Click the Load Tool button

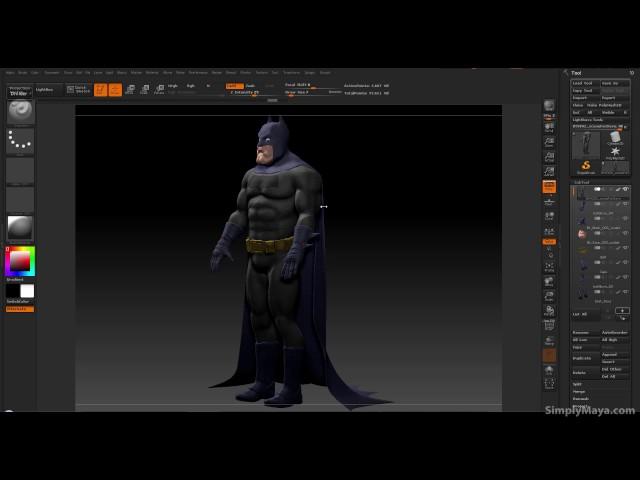[585, 83]
